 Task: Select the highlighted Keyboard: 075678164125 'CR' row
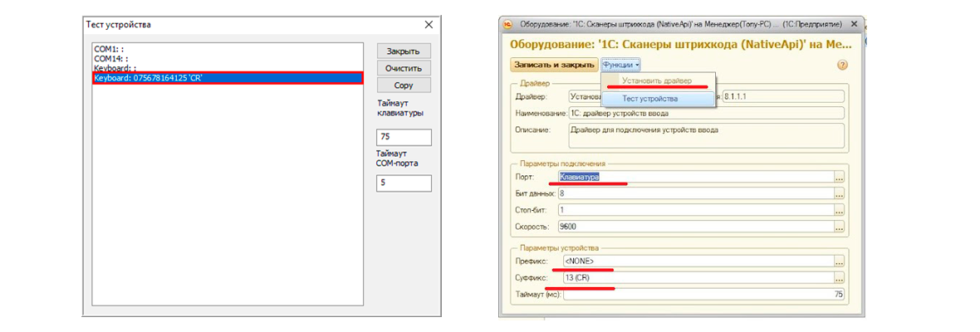click(228, 78)
